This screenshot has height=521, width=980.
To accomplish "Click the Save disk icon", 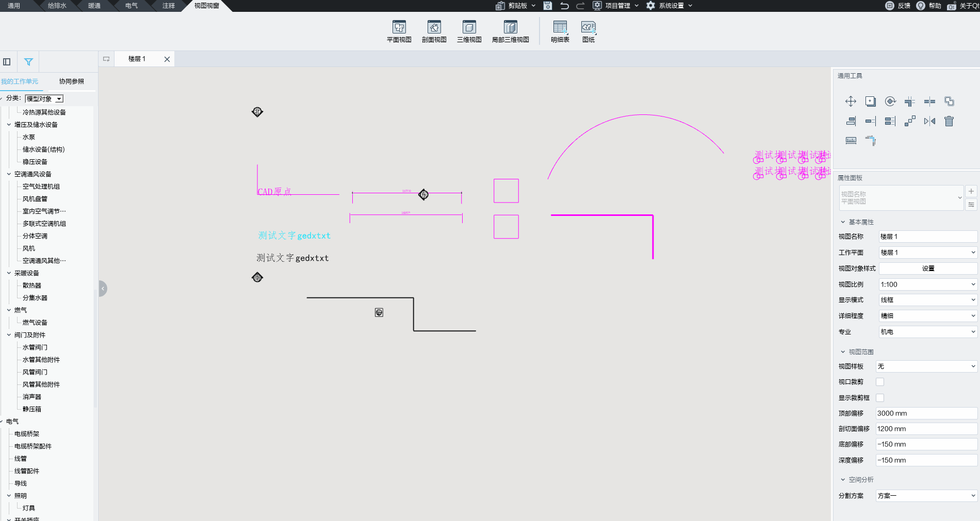I will coord(548,6).
